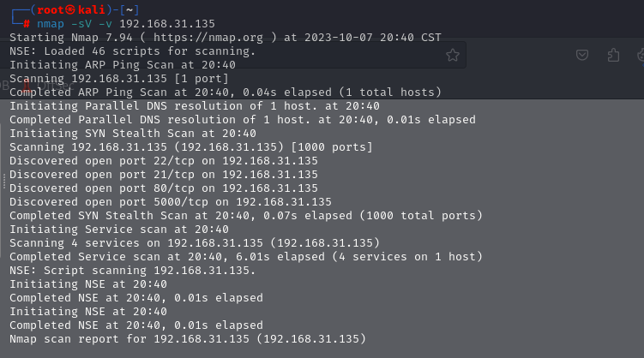Click the "Completed Service scan" line
Image resolution: width=644 pixels, height=358 pixels.
click(x=245, y=257)
